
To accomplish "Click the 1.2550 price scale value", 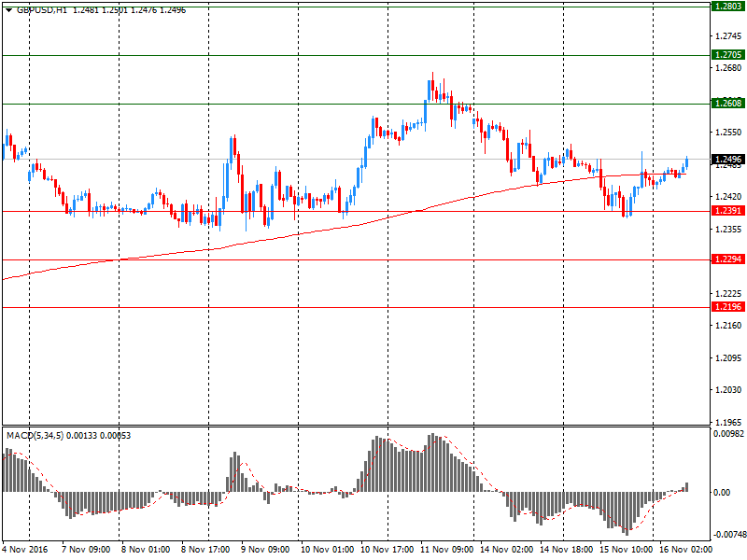I will (728, 133).
